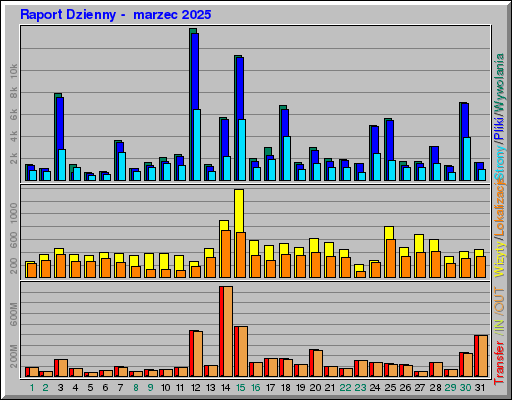Click the 600M axis value in the transfer chart

tap(14, 314)
